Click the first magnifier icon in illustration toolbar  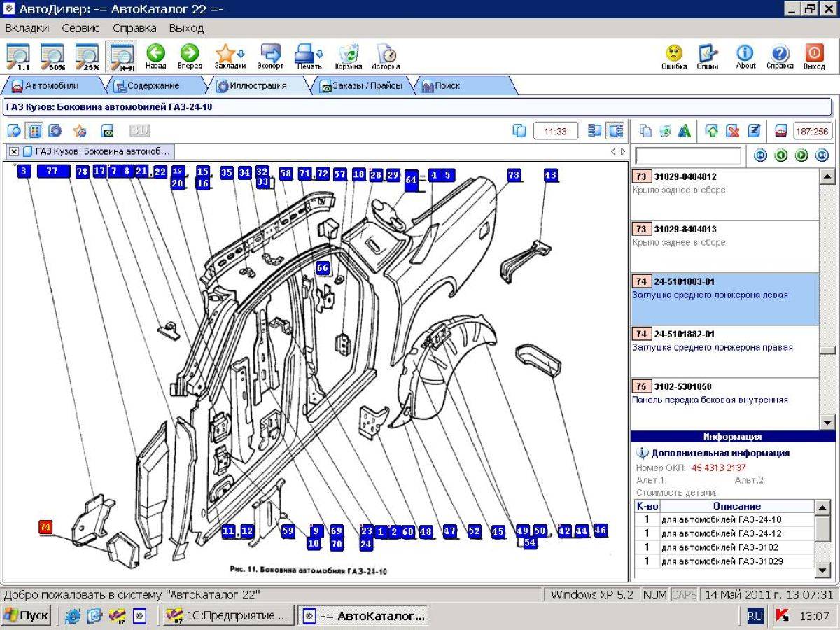[14, 131]
